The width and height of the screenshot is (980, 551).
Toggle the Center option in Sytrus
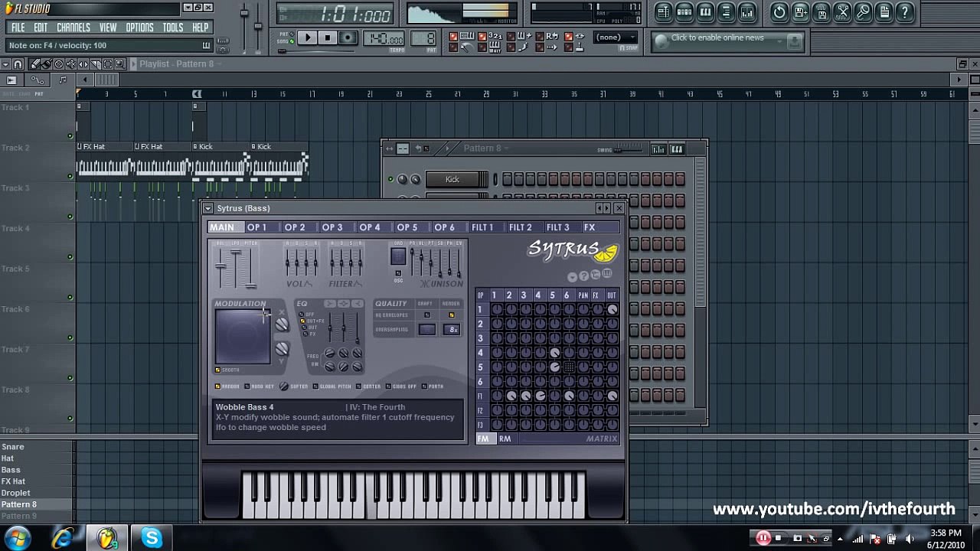coord(368,386)
